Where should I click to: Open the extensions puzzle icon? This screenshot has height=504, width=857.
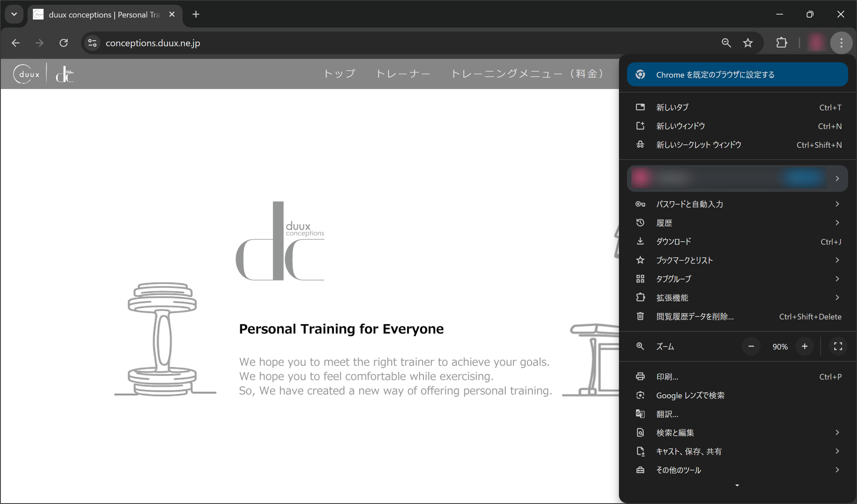781,43
